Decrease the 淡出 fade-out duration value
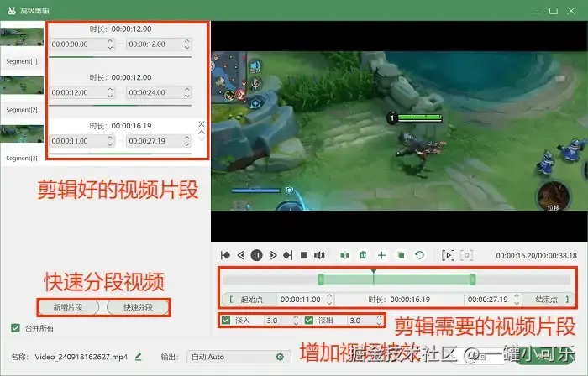Viewport: 588px width, 376px height. [379, 324]
